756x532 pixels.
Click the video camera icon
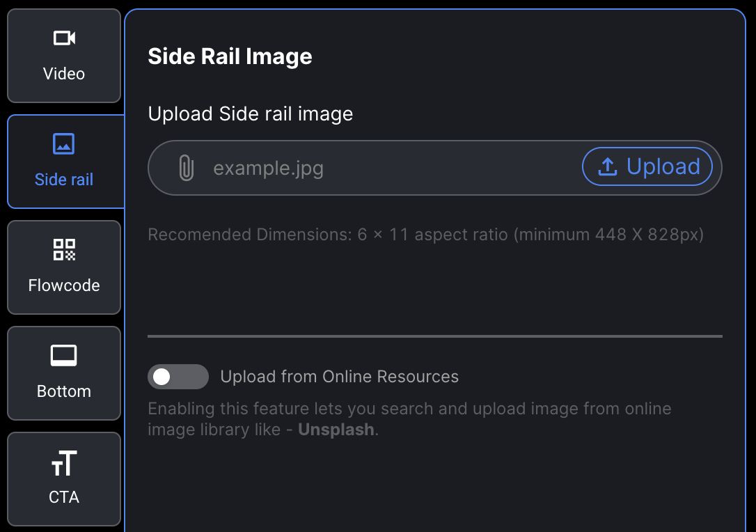[64, 38]
